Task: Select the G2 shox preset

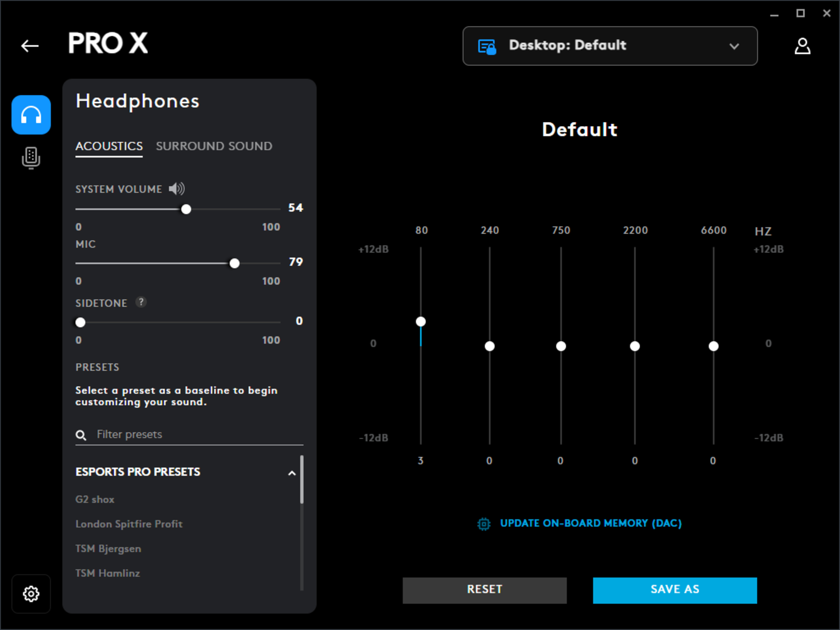Action: 95,499
